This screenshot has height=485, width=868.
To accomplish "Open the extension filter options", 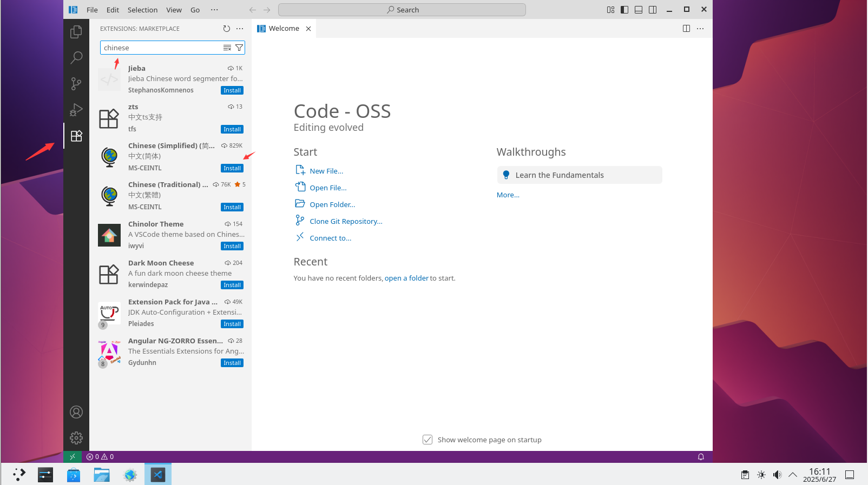I will pyautogui.click(x=239, y=48).
